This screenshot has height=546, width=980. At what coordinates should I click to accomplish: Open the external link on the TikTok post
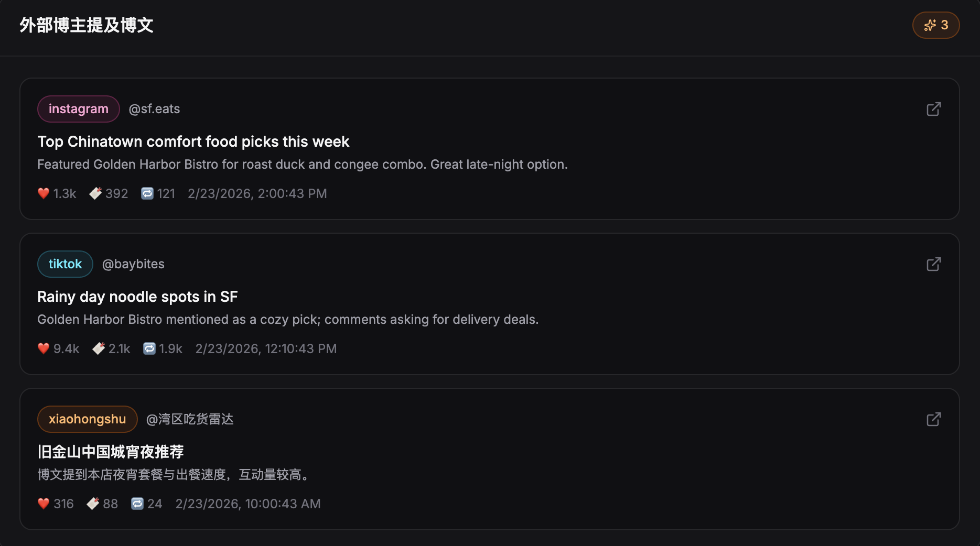coord(934,264)
